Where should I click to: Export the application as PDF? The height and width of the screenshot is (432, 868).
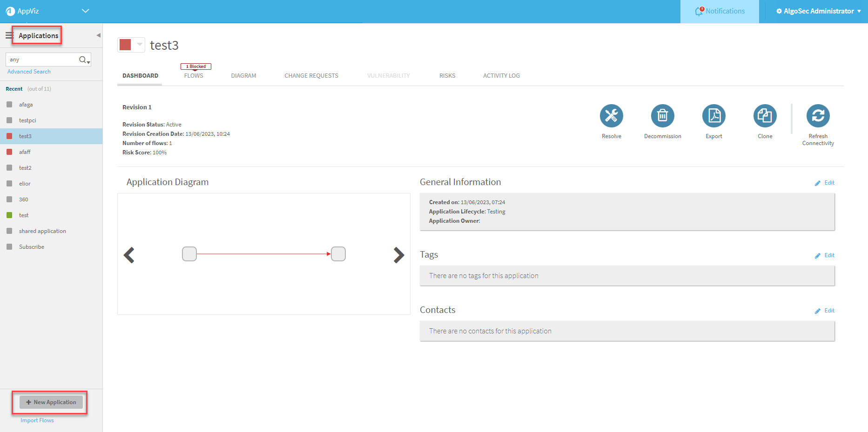coord(713,116)
